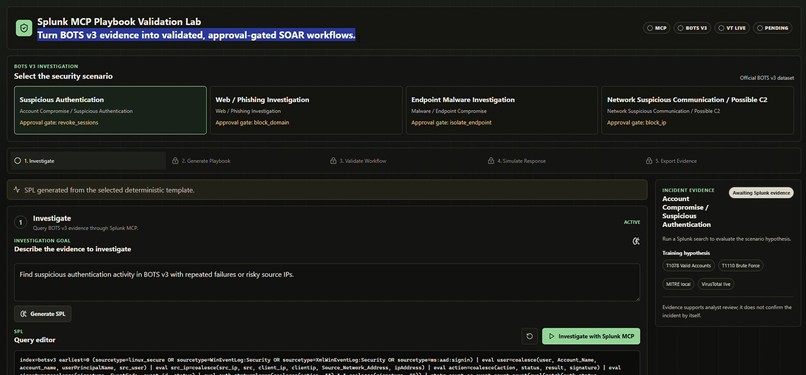This screenshot has width=806, height=375.
Task: Click the lock icon beside Simulate Response
Action: [x=491, y=161]
